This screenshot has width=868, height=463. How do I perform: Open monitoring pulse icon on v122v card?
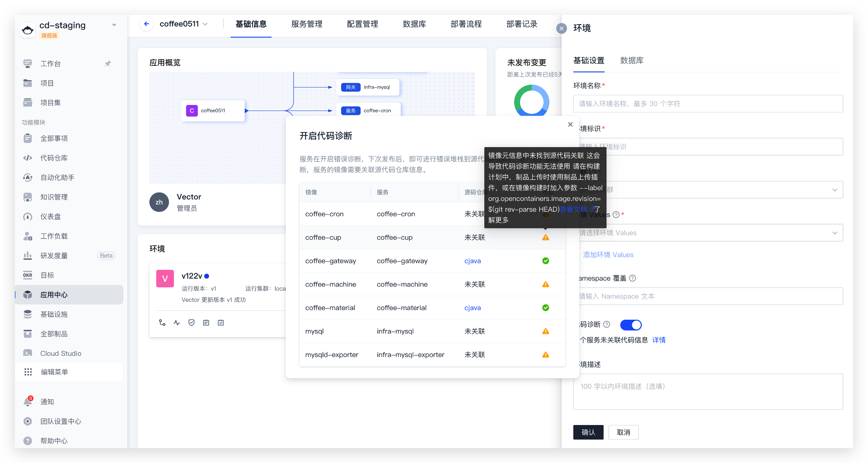[x=177, y=323]
